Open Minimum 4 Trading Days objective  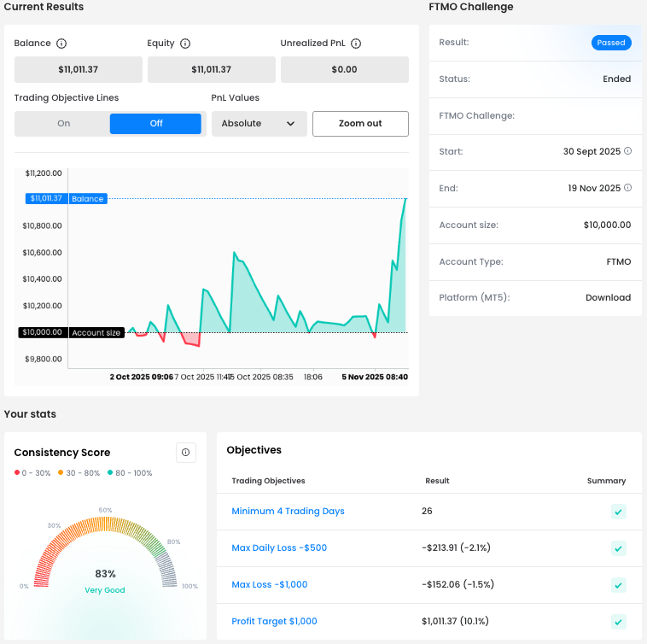288,512
